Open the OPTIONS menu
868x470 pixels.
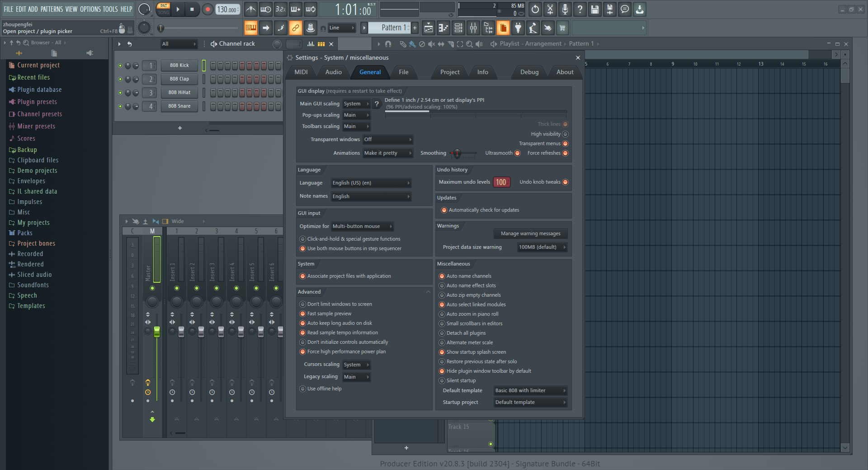point(90,9)
